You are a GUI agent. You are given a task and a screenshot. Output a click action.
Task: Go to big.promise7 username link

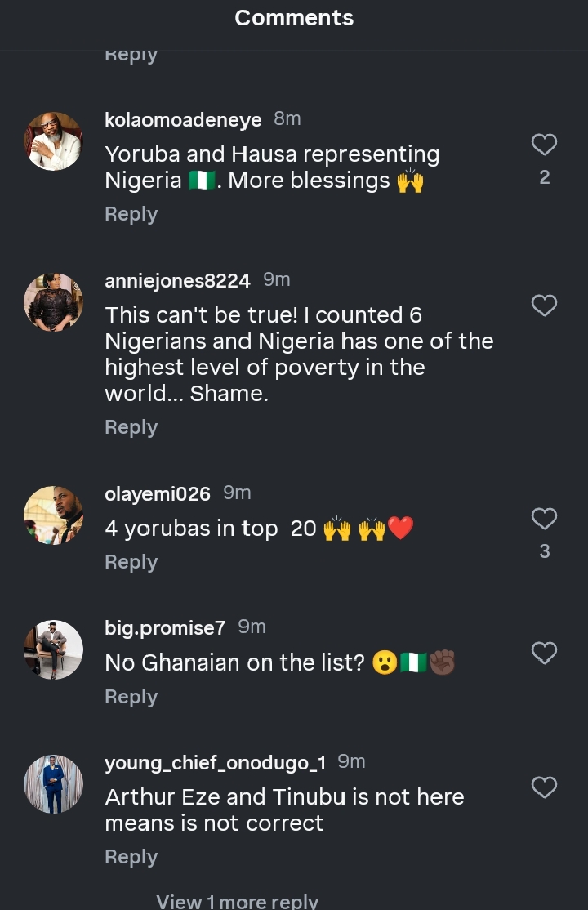[165, 628]
